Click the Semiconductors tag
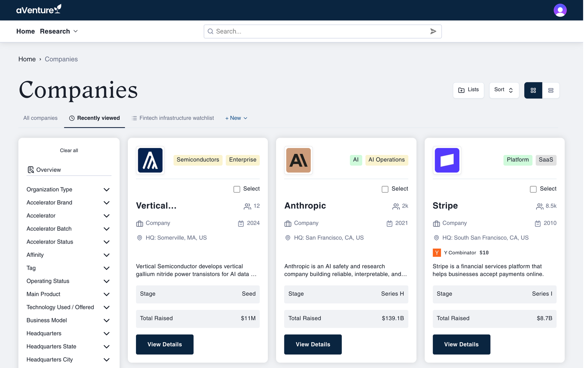This screenshot has width=588, height=368. 198,160
